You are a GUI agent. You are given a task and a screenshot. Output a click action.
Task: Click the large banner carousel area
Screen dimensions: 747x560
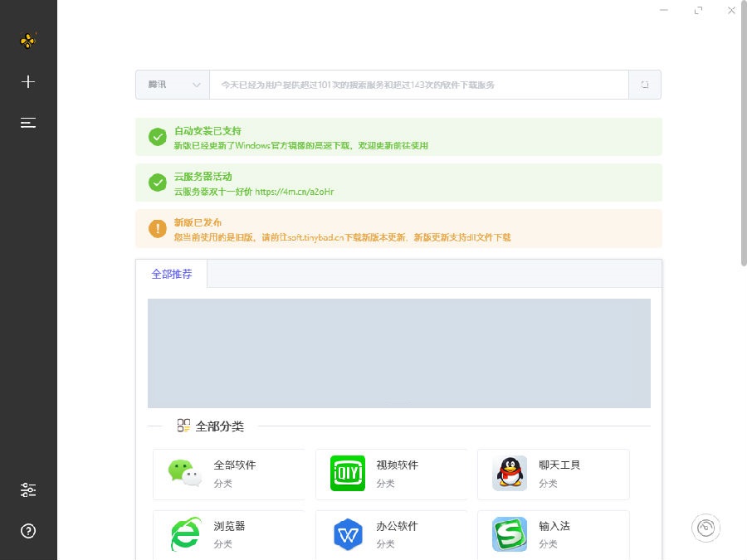tap(399, 353)
